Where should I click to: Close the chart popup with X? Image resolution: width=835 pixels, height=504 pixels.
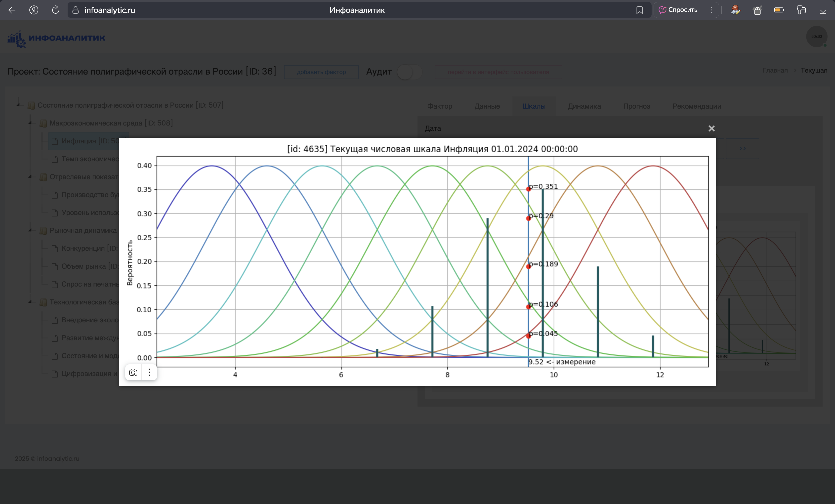[x=711, y=128]
